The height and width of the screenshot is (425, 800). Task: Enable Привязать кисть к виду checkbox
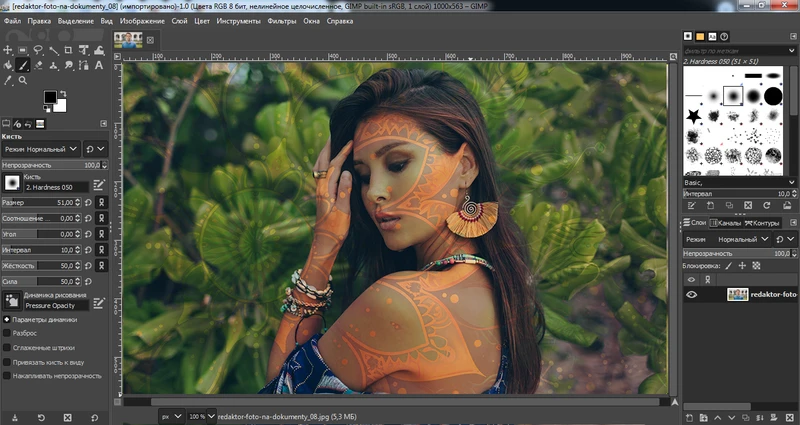(7, 362)
